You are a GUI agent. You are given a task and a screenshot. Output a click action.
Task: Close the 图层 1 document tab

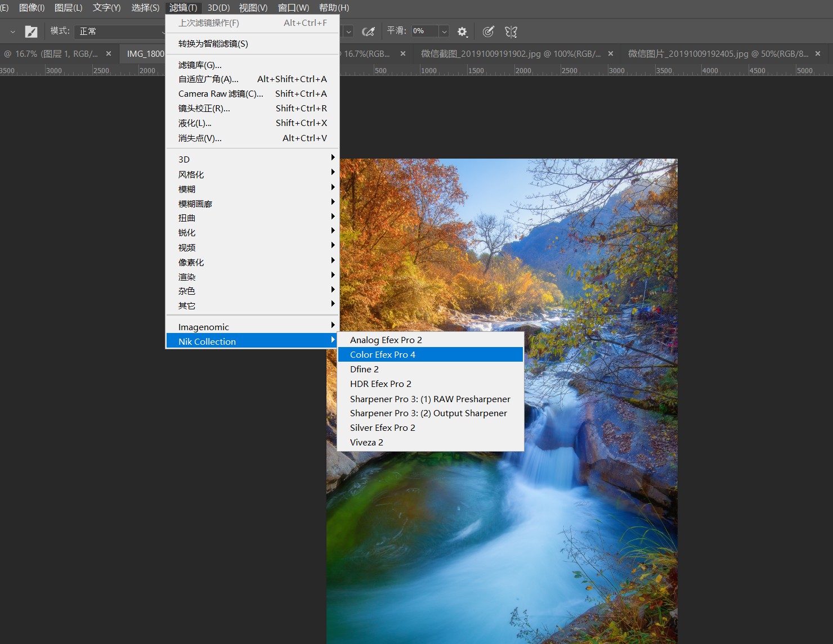109,54
